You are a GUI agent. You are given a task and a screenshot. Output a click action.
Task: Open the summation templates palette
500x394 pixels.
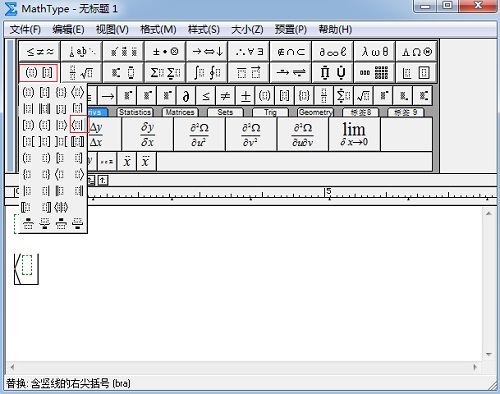pyautogui.click(x=165, y=73)
